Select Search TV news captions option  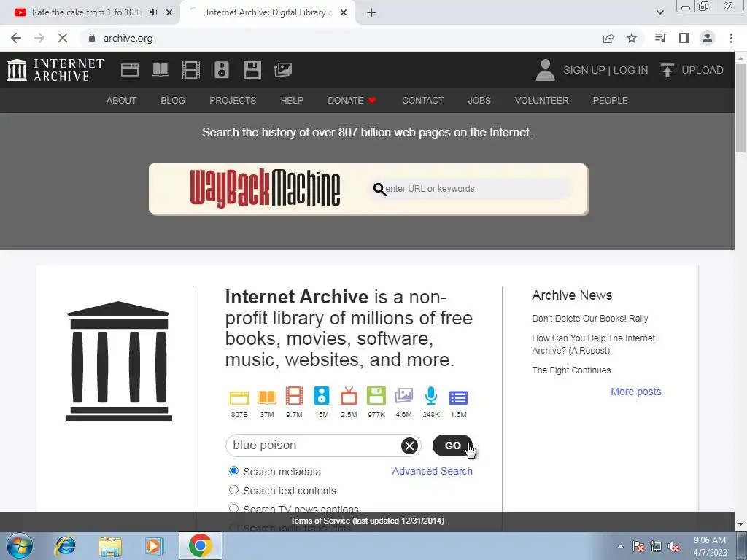(x=233, y=508)
